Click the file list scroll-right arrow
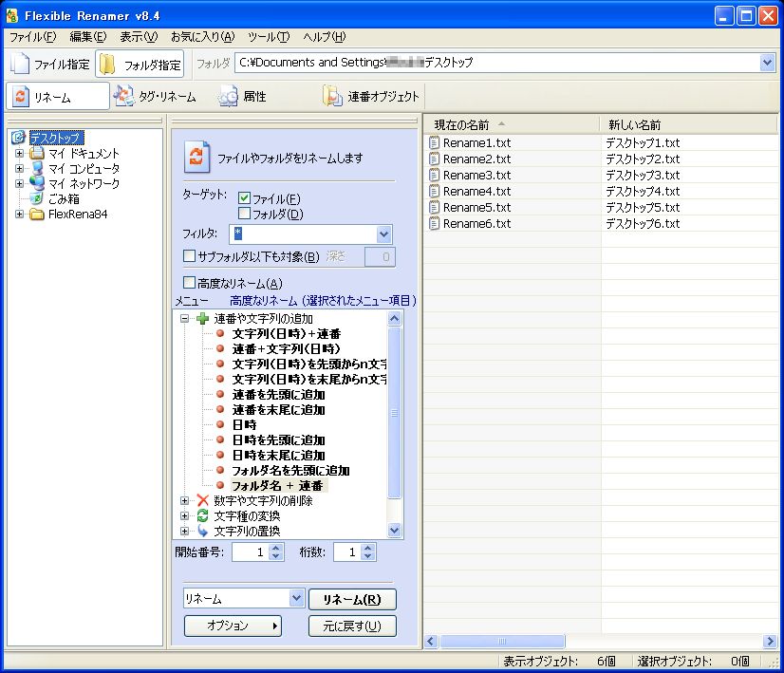Image resolution: width=784 pixels, height=673 pixels. coord(770,641)
